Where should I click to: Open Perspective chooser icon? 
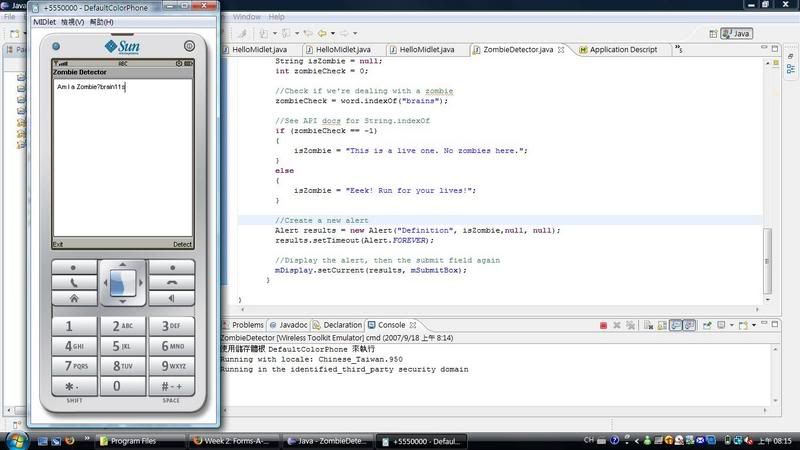coord(713,34)
